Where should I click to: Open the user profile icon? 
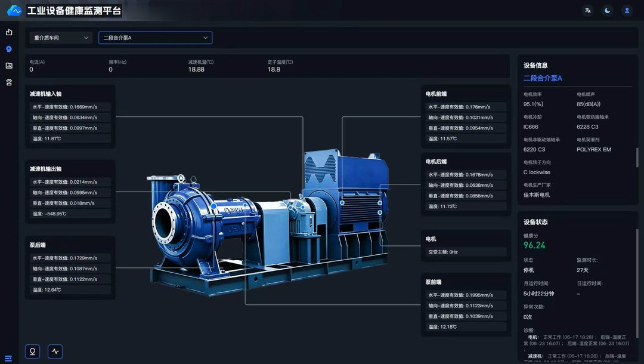tap(627, 11)
